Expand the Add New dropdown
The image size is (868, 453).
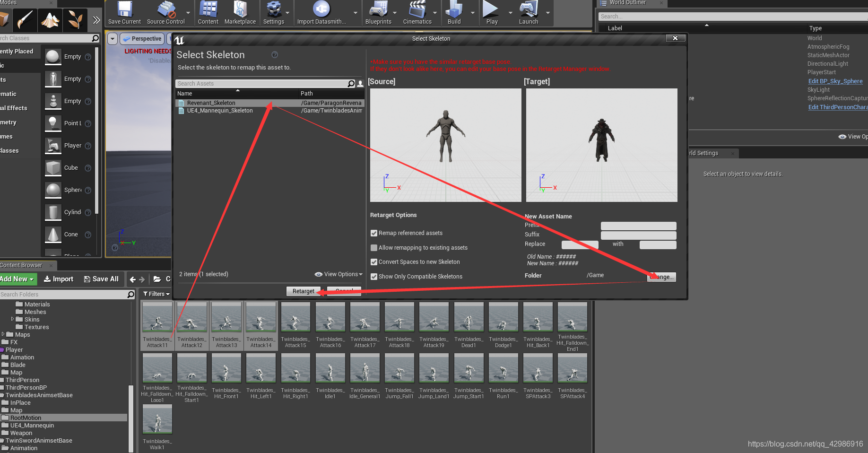[x=17, y=279]
